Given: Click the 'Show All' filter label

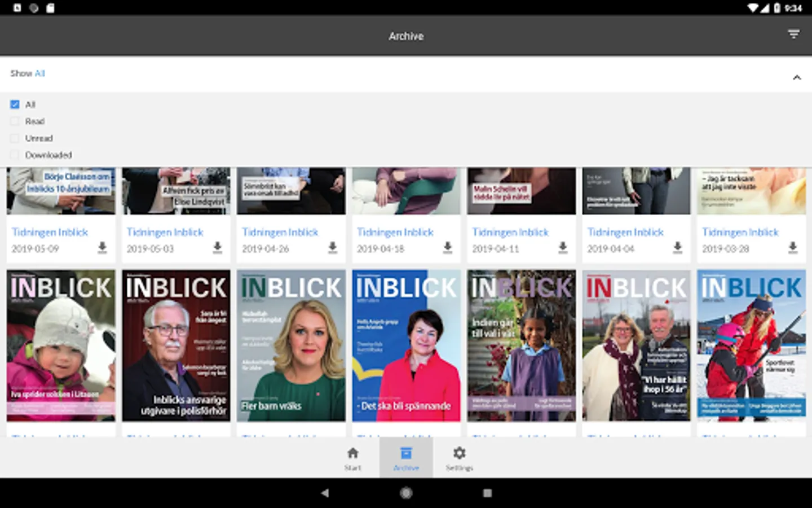Looking at the screenshot, I should (28, 73).
